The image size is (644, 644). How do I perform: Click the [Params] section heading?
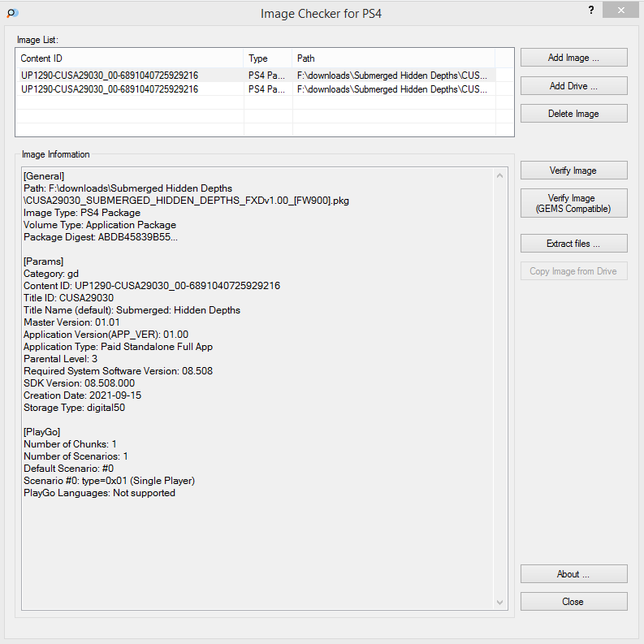[x=44, y=261]
